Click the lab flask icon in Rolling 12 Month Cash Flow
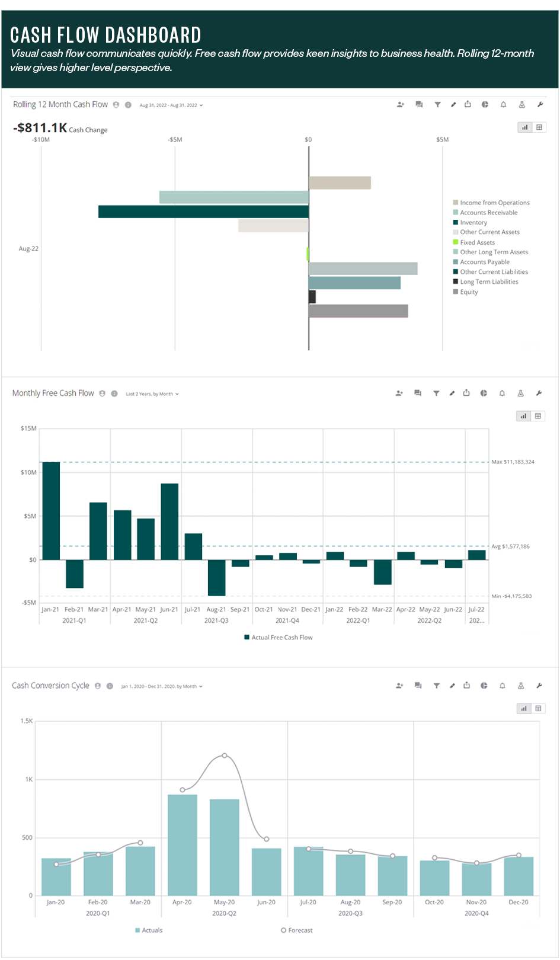 tap(522, 105)
